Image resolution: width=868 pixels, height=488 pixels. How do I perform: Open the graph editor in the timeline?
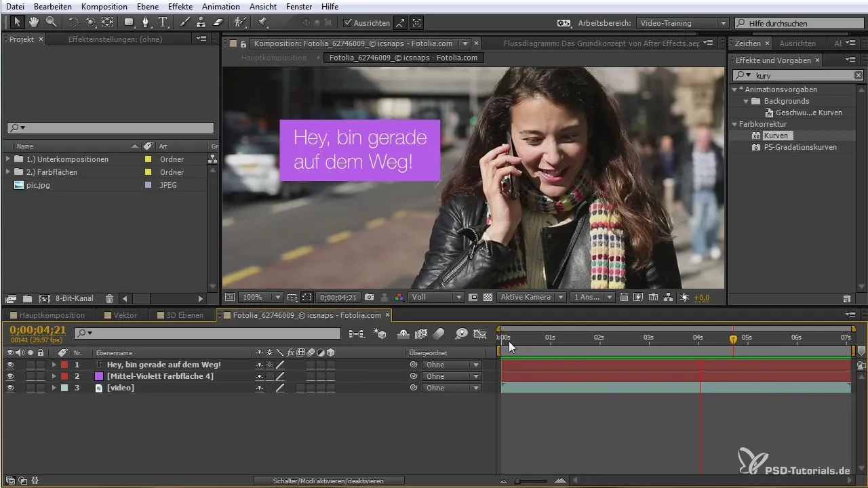click(480, 333)
